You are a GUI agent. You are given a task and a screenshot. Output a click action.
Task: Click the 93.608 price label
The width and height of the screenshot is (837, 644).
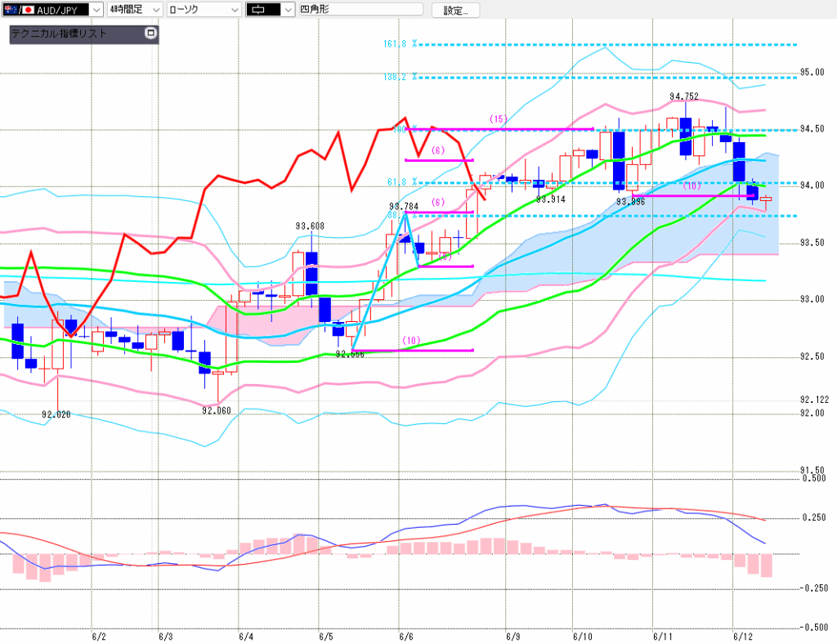coord(310,226)
